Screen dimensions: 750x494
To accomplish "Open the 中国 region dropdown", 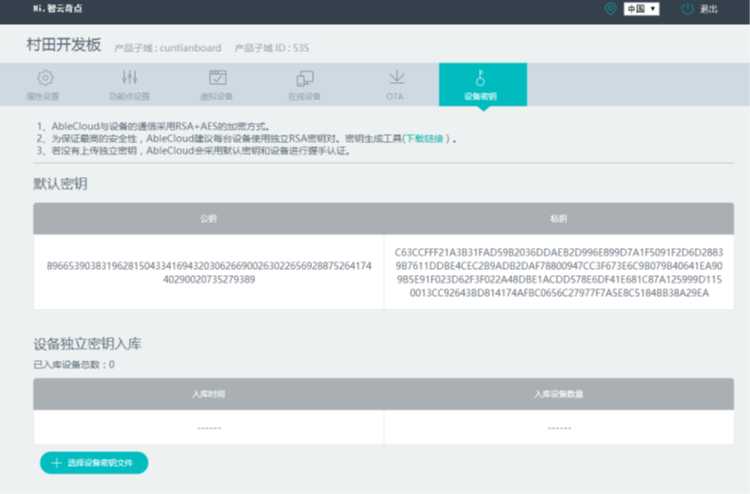I will pos(641,9).
